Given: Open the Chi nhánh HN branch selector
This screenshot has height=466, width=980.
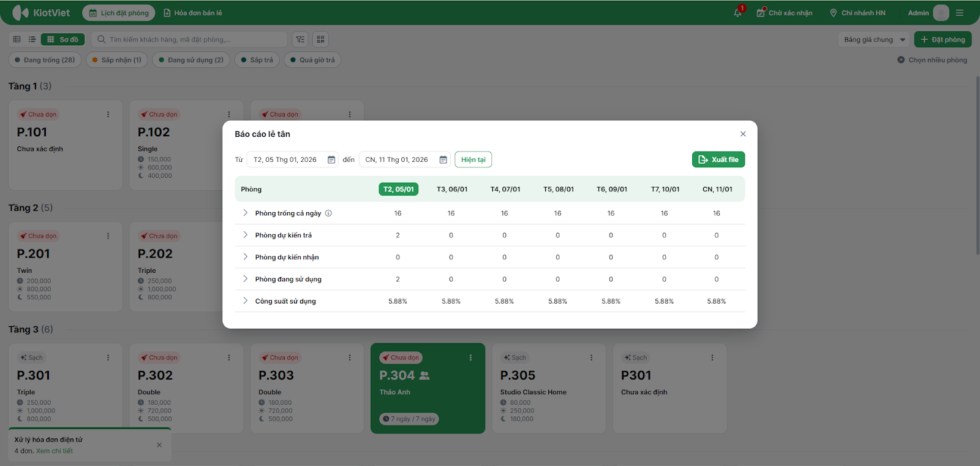Looking at the screenshot, I should [858, 13].
